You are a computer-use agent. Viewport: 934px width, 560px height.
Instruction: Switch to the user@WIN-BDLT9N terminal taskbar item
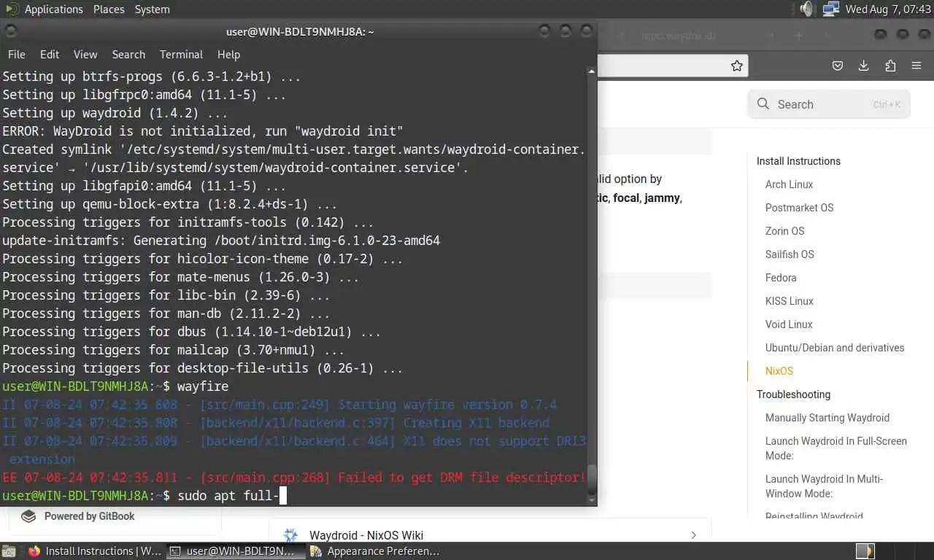tap(235, 551)
